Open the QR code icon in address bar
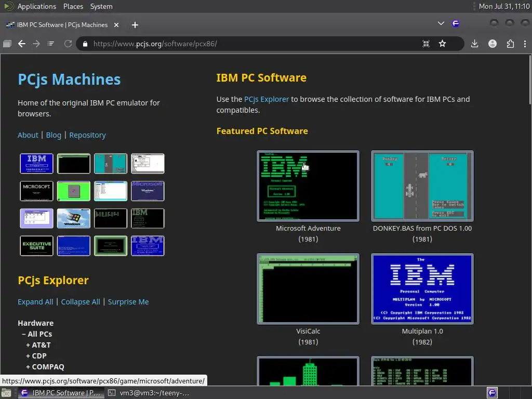Screen dimensions: 532x399 pos(426,44)
